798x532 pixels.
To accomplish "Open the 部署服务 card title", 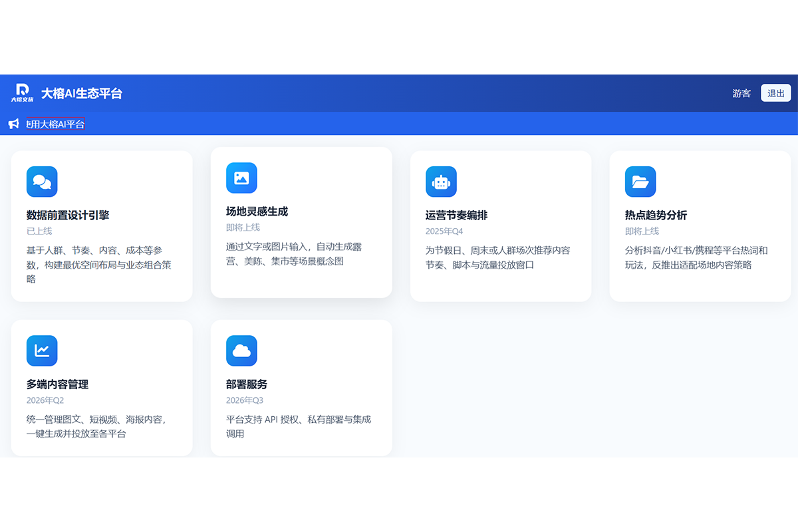I will click(x=247, y=384).
